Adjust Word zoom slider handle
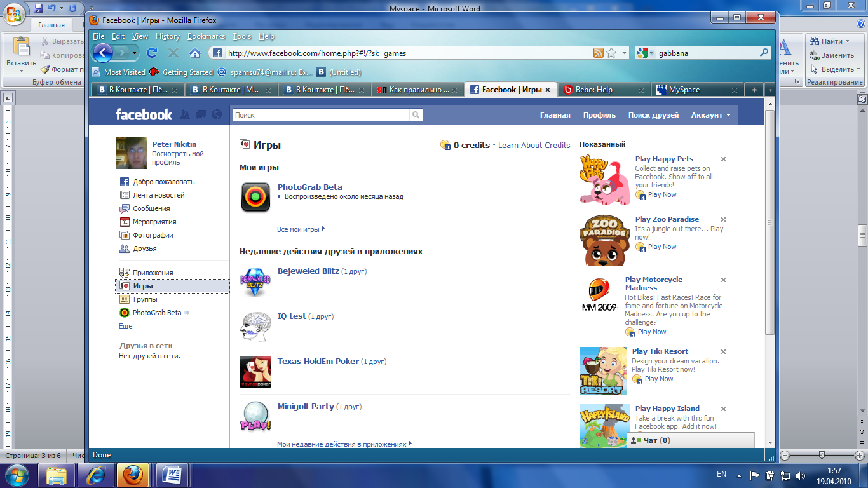 coord(822,455)
